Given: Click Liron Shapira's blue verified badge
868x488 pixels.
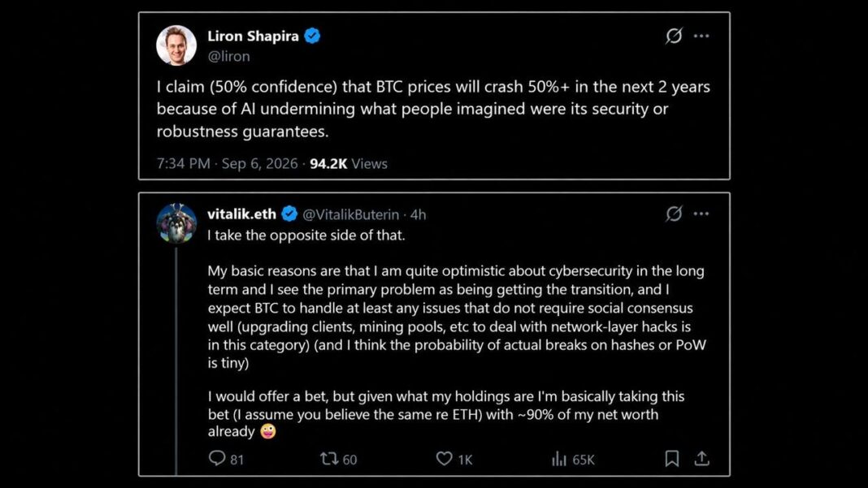Looking at the screenshot, I should (312, 36).
